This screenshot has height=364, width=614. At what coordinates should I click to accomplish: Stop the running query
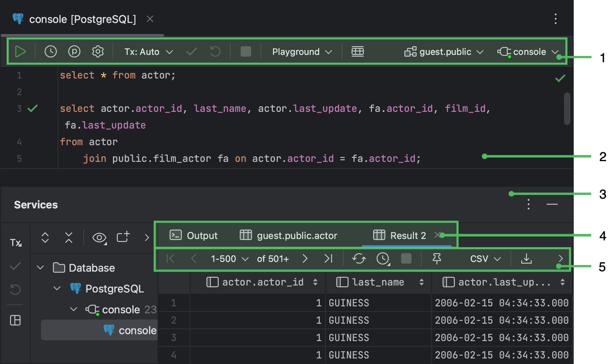click(x=246, y=51)
